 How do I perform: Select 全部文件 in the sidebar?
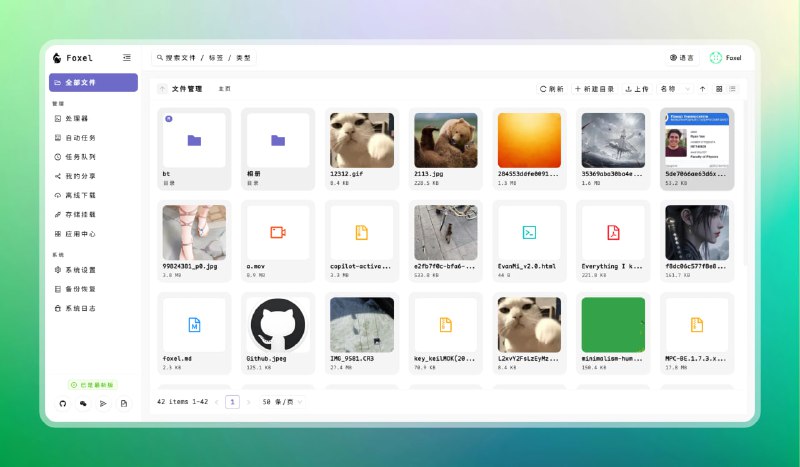[x=93, y=82]
